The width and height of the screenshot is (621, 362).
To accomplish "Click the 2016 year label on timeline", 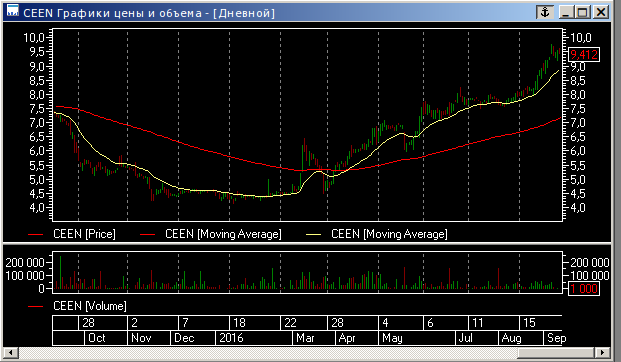I will pos(231,338).
